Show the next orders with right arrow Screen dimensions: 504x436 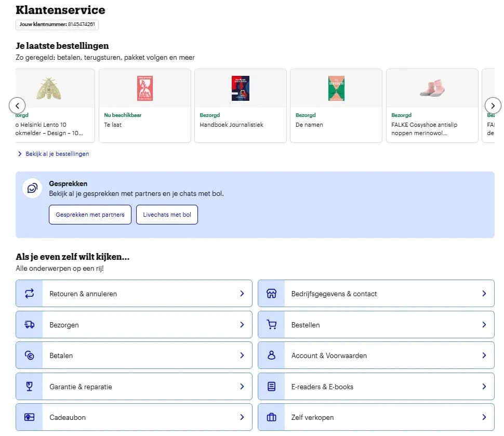pos(493,105)
